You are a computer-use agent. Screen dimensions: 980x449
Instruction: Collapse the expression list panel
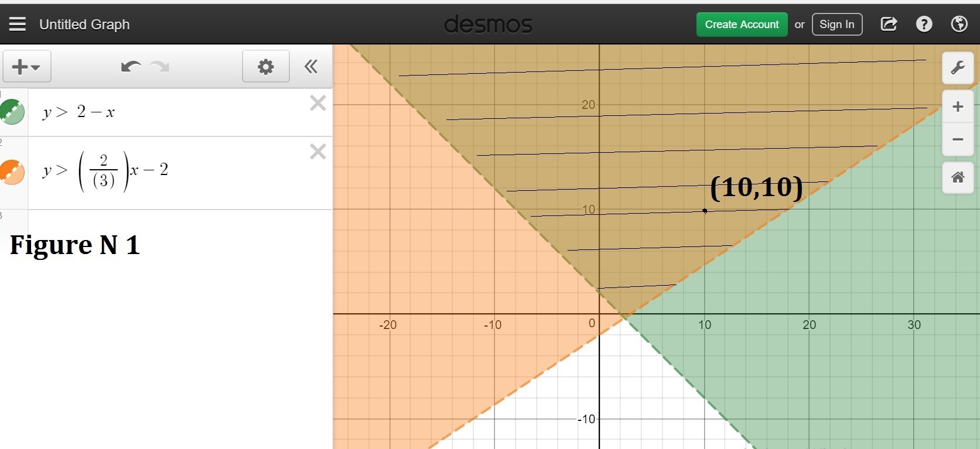pos(311,66)
